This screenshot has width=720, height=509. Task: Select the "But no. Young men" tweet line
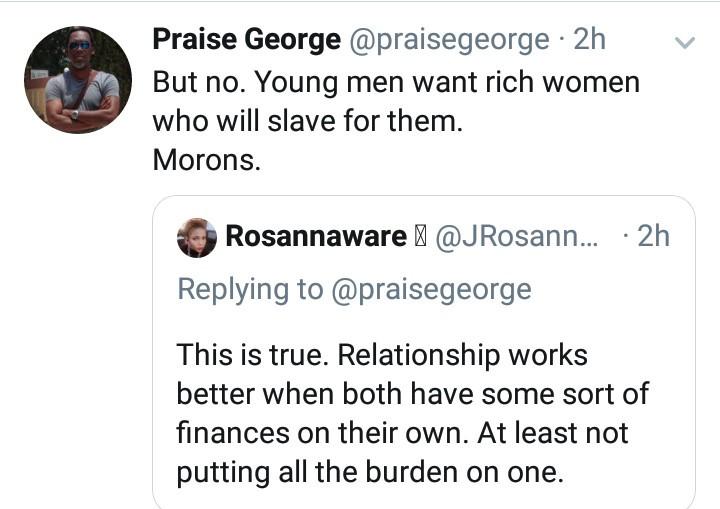(395, 82)
